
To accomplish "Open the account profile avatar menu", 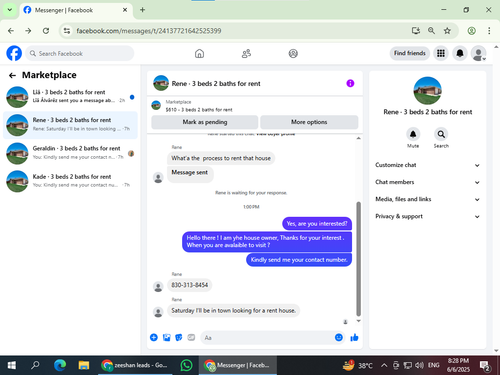I will 478,53.
